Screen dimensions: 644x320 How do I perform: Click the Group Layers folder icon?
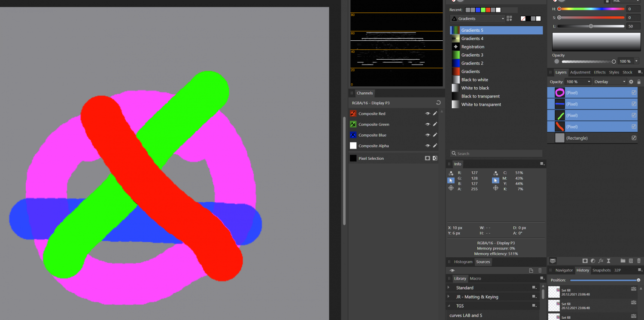[623, 261]
